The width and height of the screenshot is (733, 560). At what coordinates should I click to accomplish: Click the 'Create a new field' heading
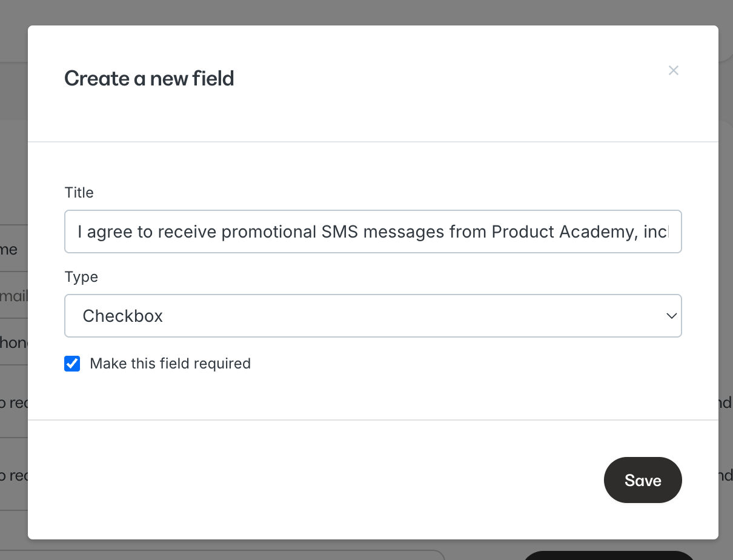click(149, 78)
